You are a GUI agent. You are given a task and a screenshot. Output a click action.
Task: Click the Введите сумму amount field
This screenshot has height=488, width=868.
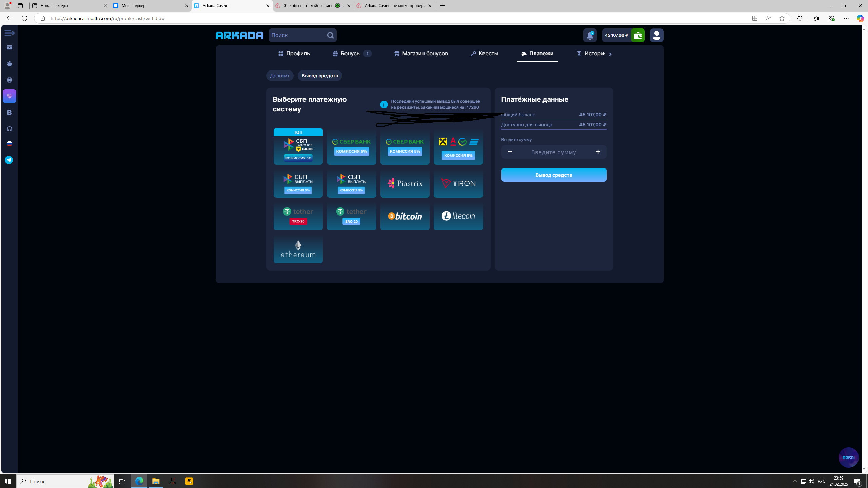(554, 152)
